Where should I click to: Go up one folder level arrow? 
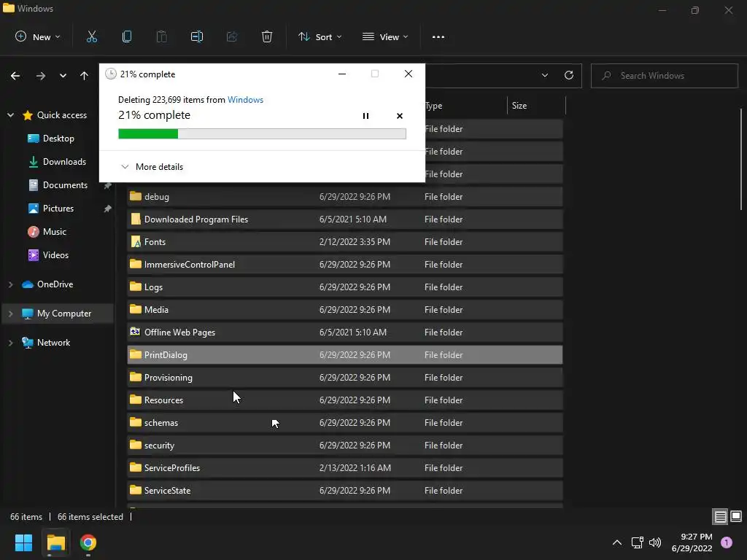point(85,76)
